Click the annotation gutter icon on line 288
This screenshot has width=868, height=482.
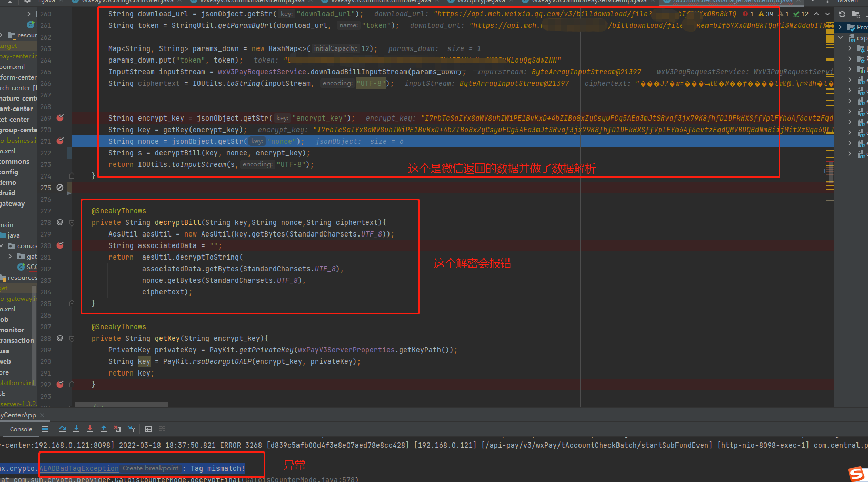tap(60, 338)
